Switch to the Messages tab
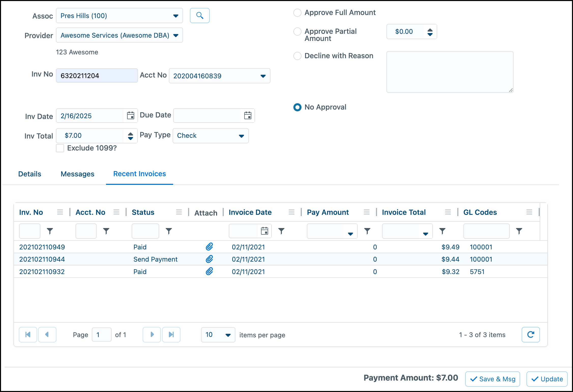Screen dimensions: 573x392 pos(77,174)
